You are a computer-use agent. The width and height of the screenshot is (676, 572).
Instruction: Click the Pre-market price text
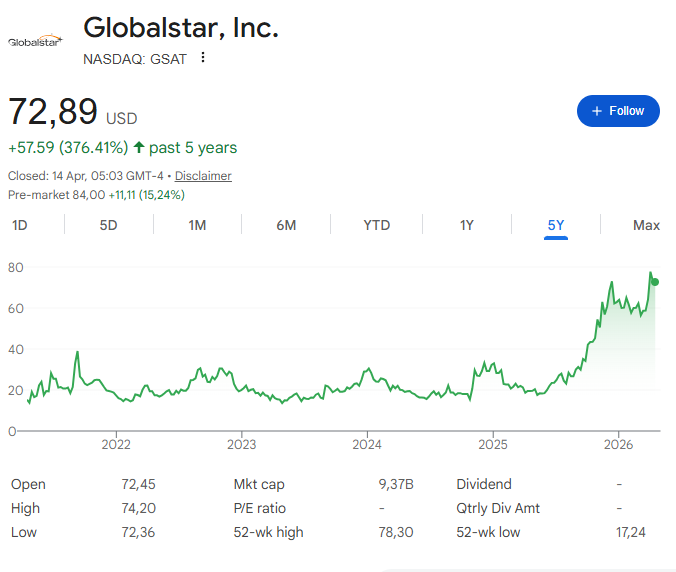pyautogui.click(x=96, y=195)
